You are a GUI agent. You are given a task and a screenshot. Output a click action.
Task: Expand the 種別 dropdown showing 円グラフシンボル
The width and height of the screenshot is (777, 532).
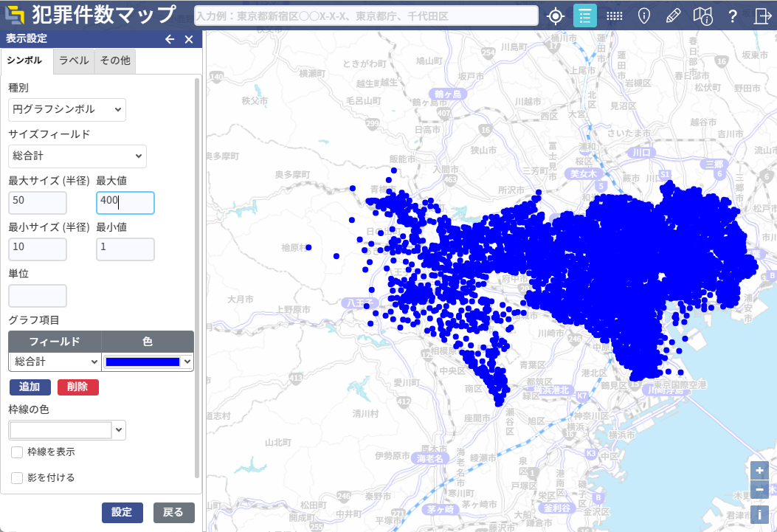(x=67, y=109)
